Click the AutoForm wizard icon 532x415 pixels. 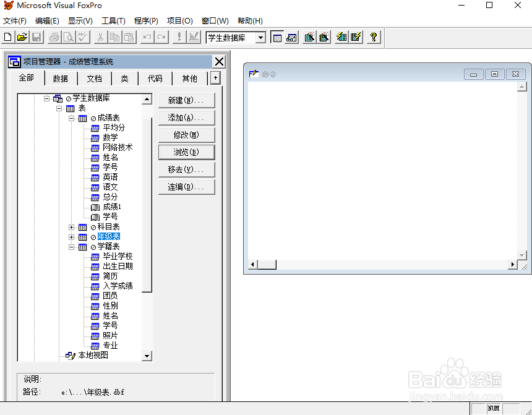tap(341, 37)
